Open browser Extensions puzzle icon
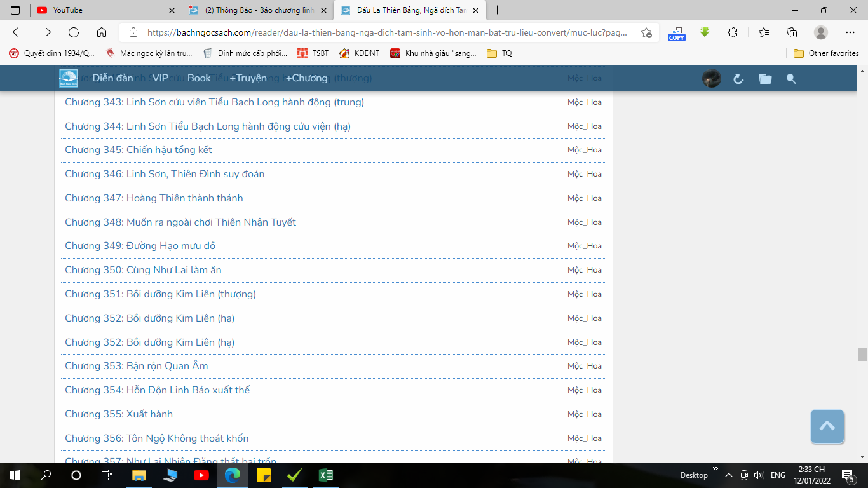Image resolution: width=868 pixels, height=488 pixels. (733, 32)
